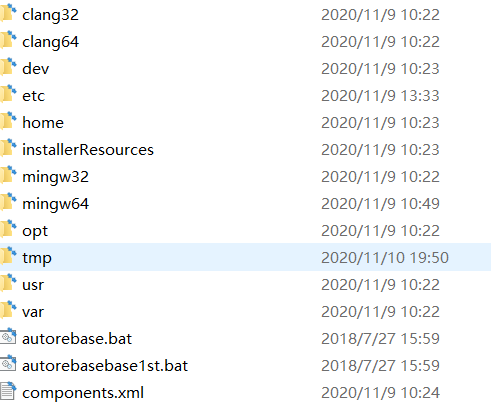Click the clang64 folder icon
491x403 pixels.
(8, 40)
